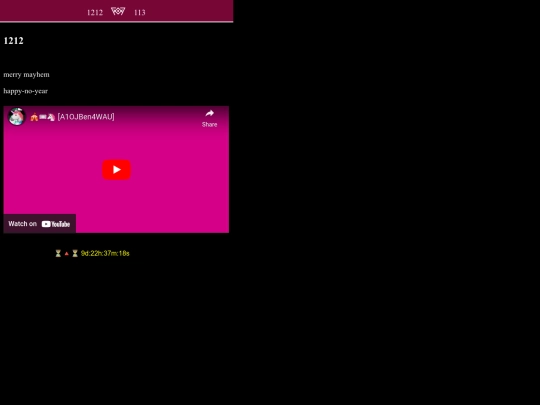This screenshot has width=540, height=405.
Task: Open the video title [A1OJBen4WAU]
Action: pos(86,117)
